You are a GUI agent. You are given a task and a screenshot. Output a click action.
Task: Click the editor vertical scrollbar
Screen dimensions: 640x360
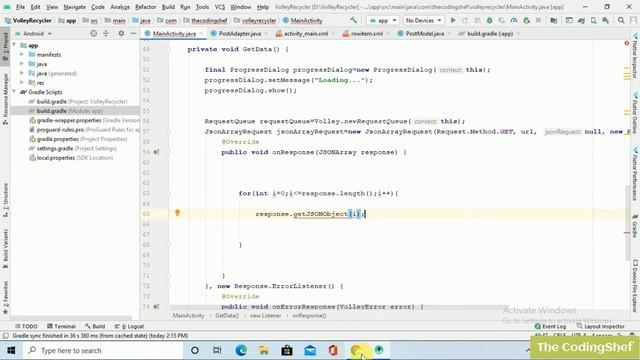pyautogui.click(x=627, y=222)
